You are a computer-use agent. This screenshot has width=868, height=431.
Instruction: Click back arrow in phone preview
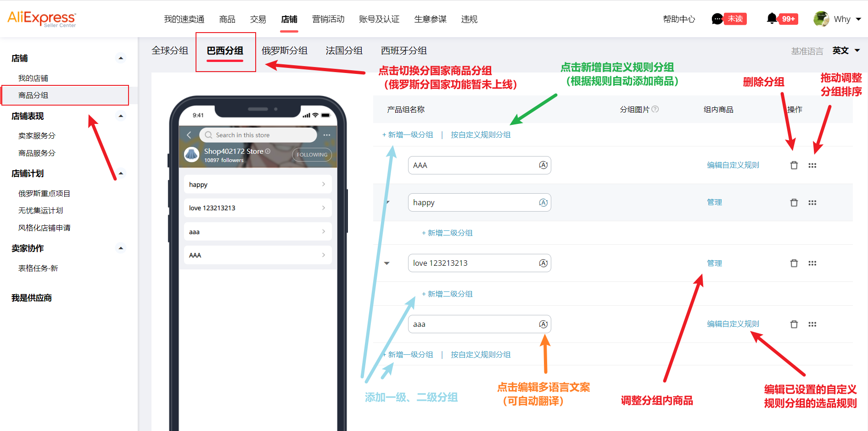click(189, 135)
